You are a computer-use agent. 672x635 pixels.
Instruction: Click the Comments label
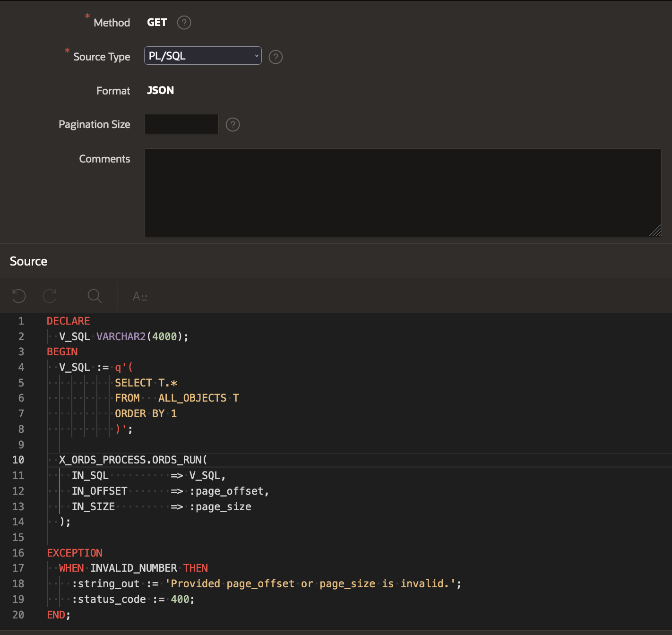click(104, 159)
